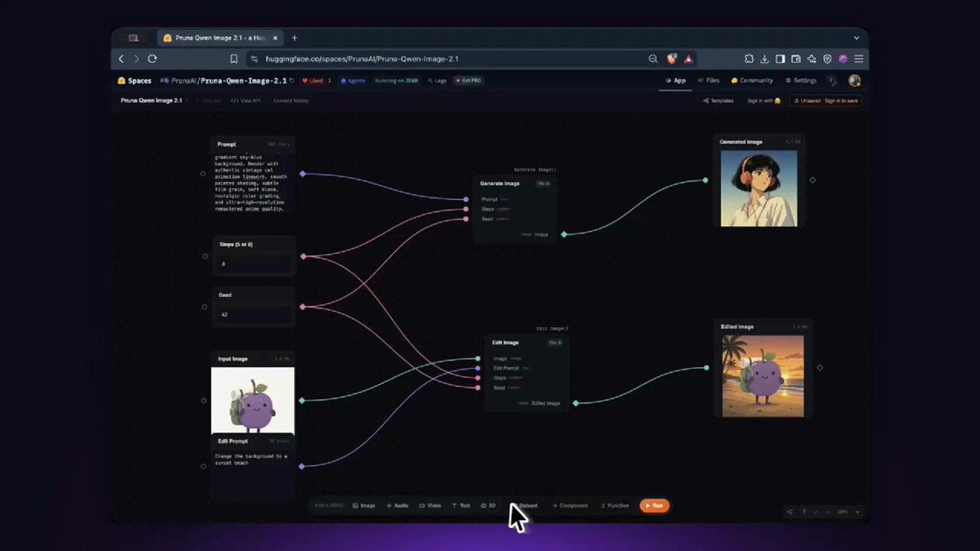
Task: Open the user avatar in Hugging Face header
Action: pos(854,81)
